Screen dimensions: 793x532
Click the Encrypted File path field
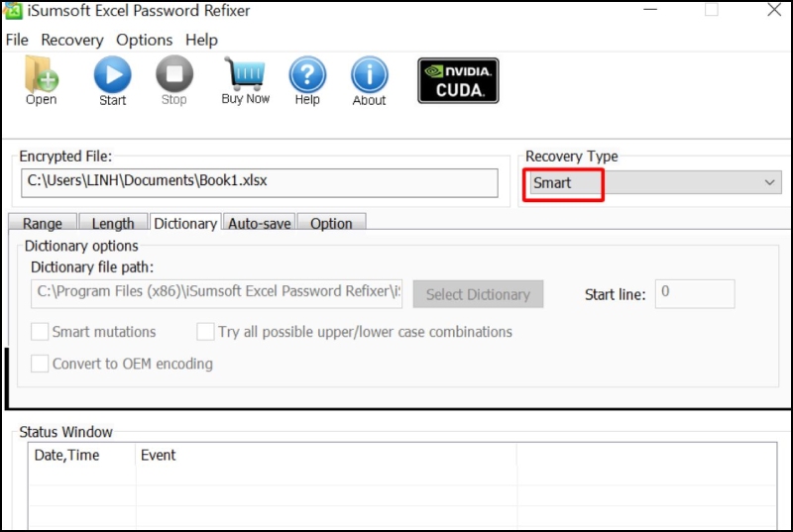[x=259, y=182]
